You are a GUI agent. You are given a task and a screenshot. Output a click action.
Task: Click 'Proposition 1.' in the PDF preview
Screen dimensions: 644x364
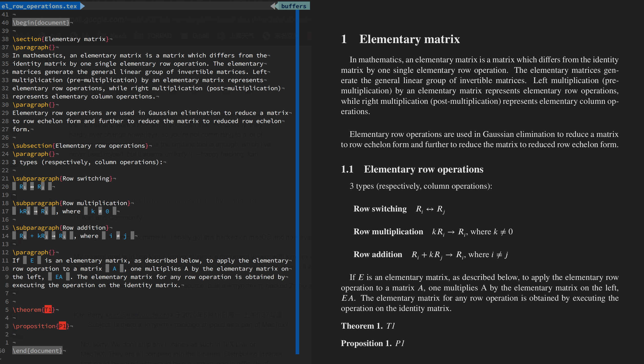click(x=366, y=343)
